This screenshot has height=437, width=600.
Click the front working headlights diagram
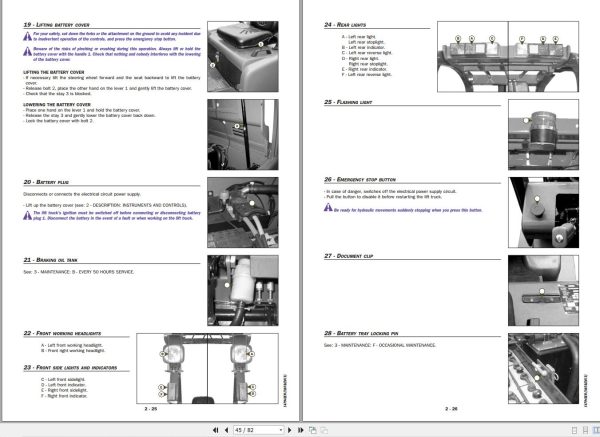[207, 369]
